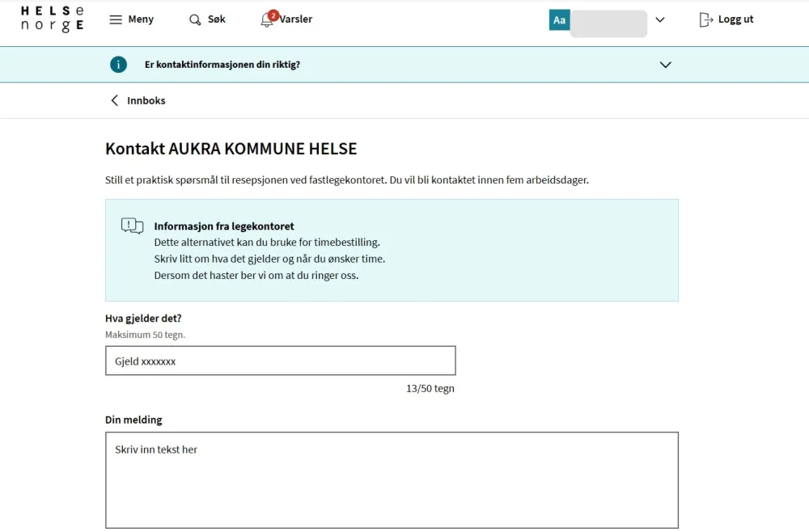Select the Varsler text label
Image resolution: width=809 pixels, height=532 pixels.
coord(296,19)
